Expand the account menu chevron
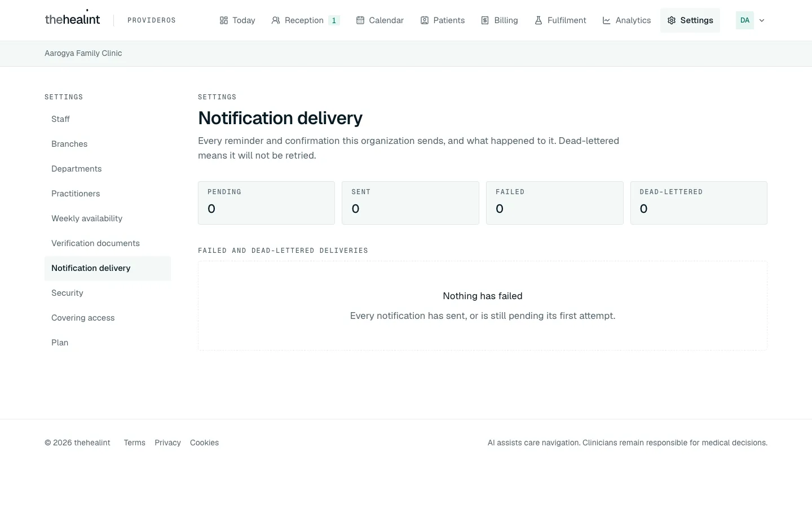Screen dimensions: 812x508 click(762, 20)
